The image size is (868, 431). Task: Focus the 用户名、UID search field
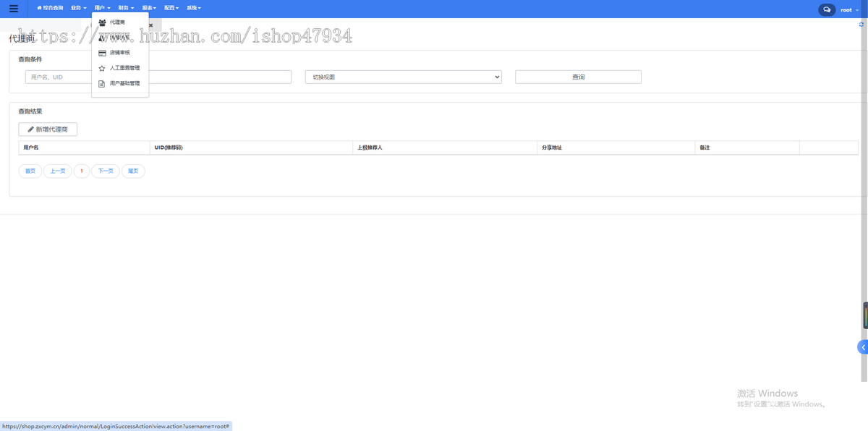click(x=158, y=77)
